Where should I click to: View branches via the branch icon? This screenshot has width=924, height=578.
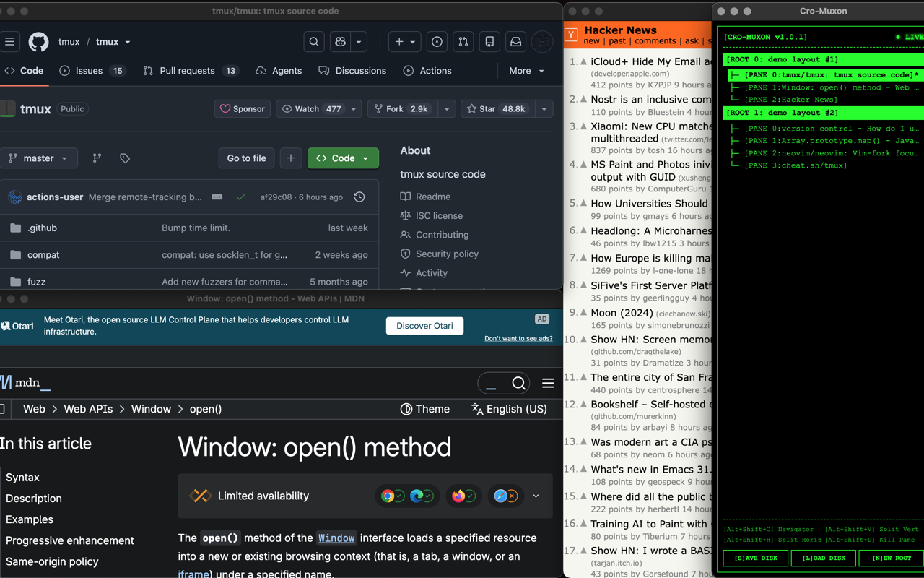click(97, 158)
